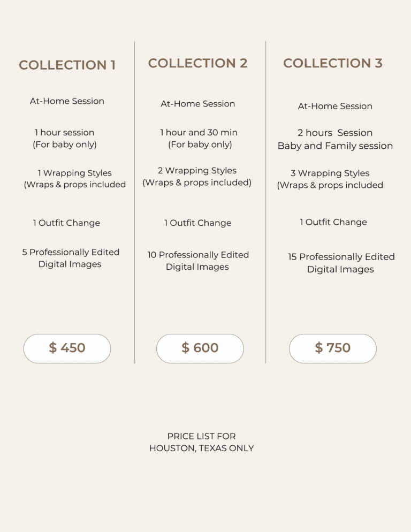This screenshot has width=411, height=532.
Task: Click 1 Outfit Change under Collection 3
Action: pos(333,222)
